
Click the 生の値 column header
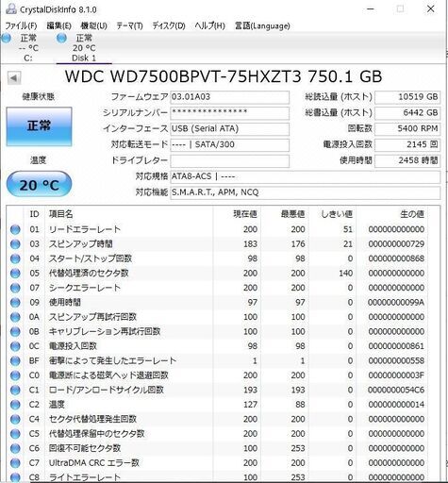412,214
